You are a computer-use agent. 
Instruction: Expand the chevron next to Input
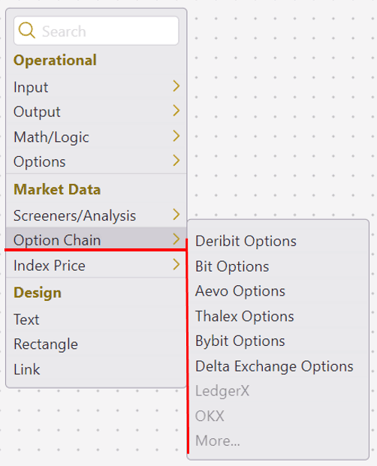[176, 86]
